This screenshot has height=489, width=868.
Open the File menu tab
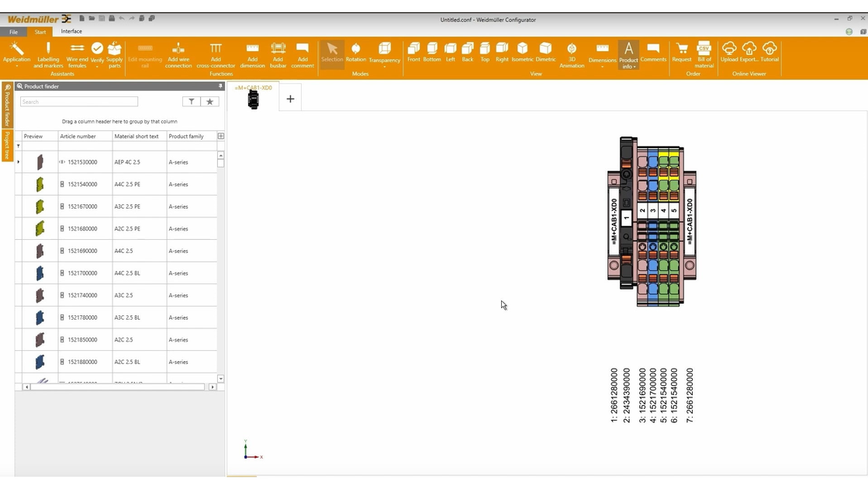[x=13, y=32]
